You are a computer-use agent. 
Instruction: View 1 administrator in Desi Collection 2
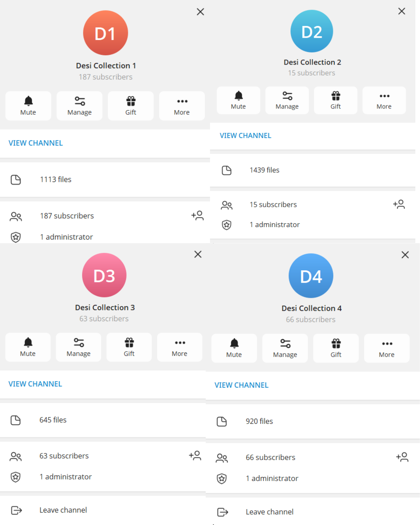click(313, 225)
